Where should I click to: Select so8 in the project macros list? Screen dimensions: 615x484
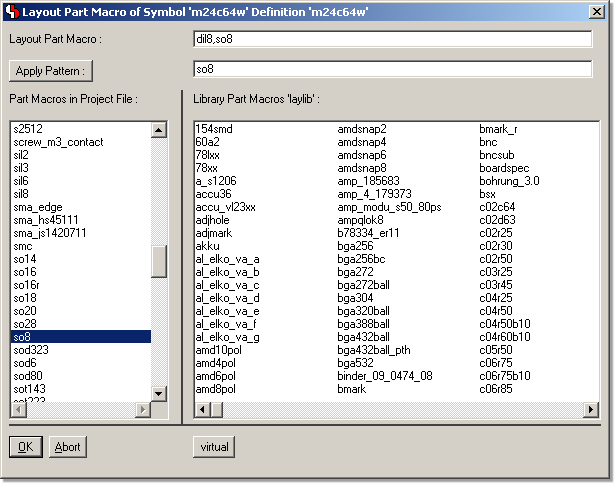[81, 337]
